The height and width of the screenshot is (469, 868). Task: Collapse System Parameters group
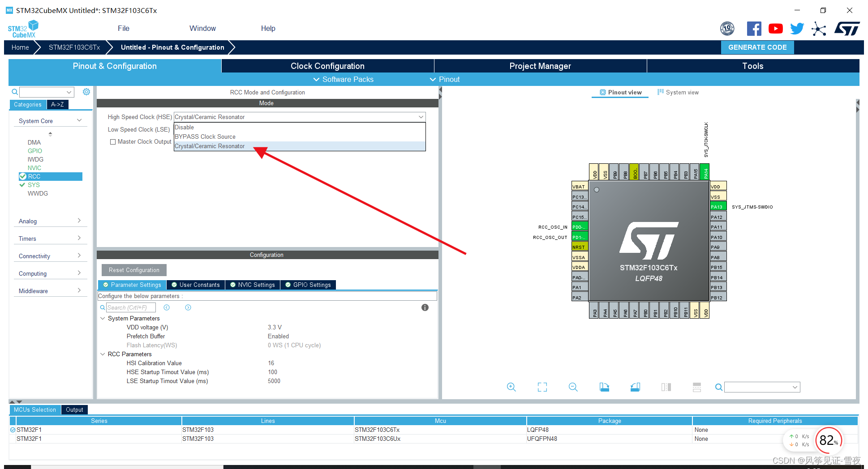pyautogui.click(x=103, y=318)
